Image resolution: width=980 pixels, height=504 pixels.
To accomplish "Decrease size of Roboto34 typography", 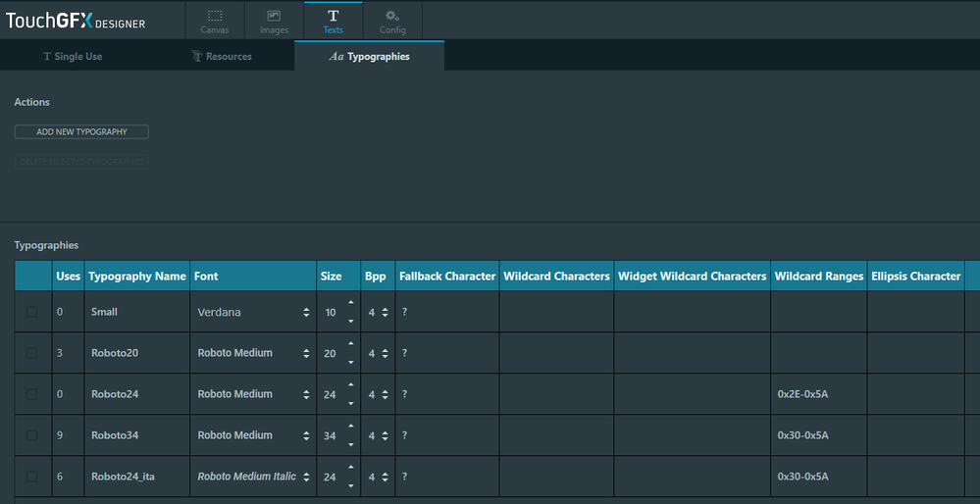I will 350,444.
